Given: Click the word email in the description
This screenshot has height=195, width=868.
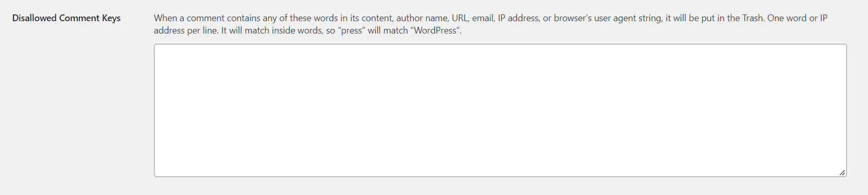Looking at the screenshot, I should [x=483, y=18].
